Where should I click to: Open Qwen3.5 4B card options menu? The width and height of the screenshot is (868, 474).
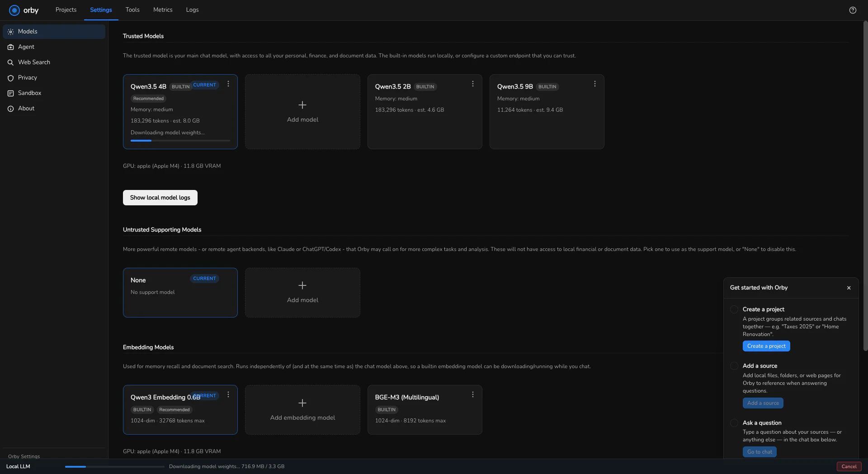(228, 84)
